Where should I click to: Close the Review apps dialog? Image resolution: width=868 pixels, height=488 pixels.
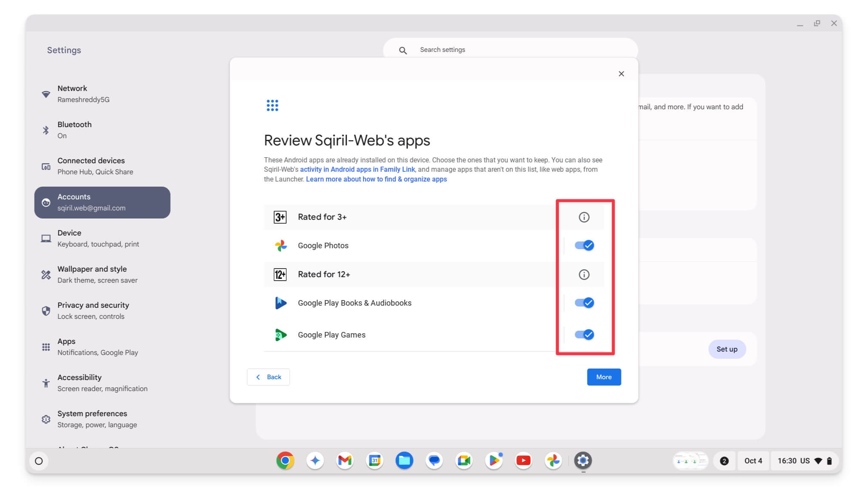[x=621, y=74]
